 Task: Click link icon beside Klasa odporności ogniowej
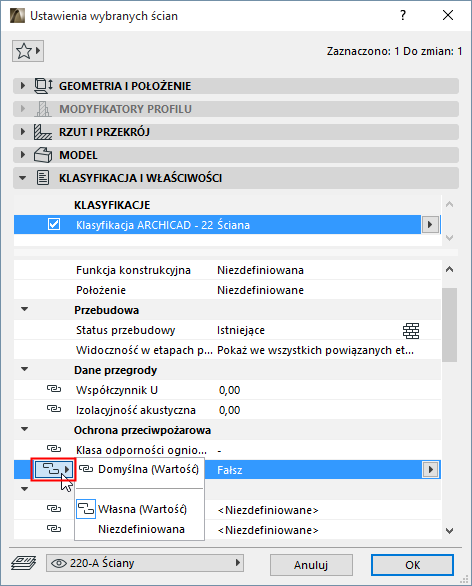54,448
